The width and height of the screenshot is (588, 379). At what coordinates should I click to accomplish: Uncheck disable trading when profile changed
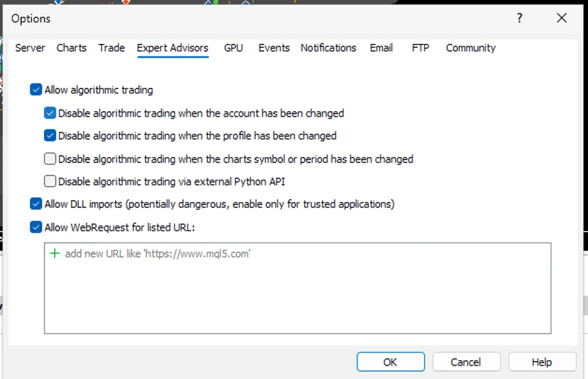(x=50, y=136)
